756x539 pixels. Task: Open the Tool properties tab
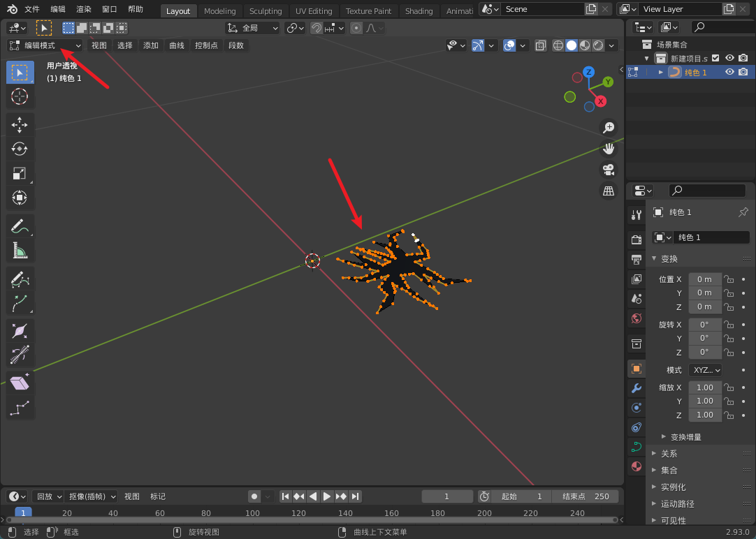click(x=637, y=215)
